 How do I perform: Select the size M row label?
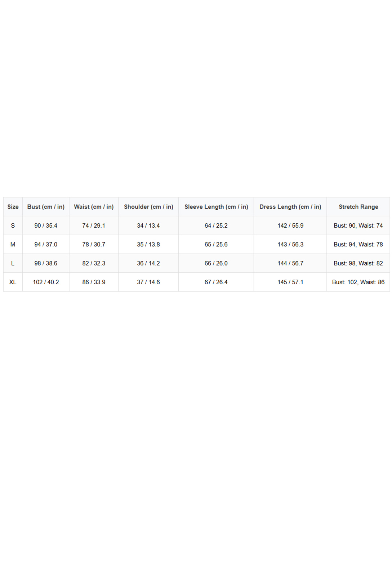pos(13,245)
